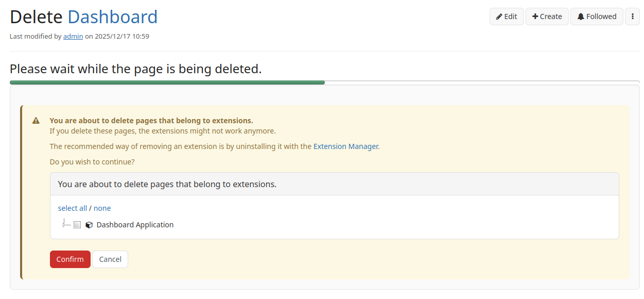The image size is (644, 299).
Task: Visit the admin user profile link
Action: click(x=73, y=37)
